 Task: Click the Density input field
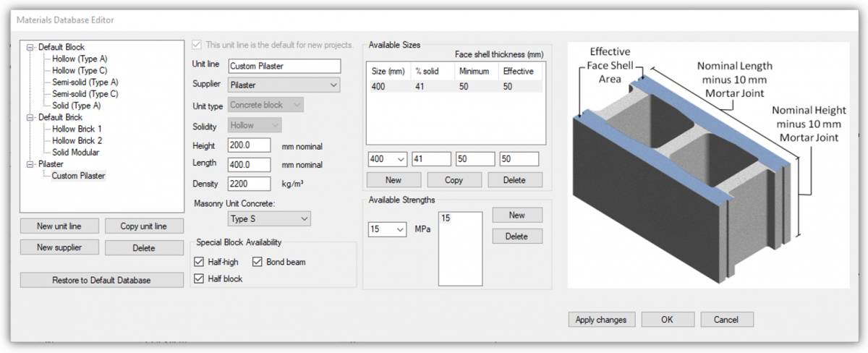[x=249, y=184]
